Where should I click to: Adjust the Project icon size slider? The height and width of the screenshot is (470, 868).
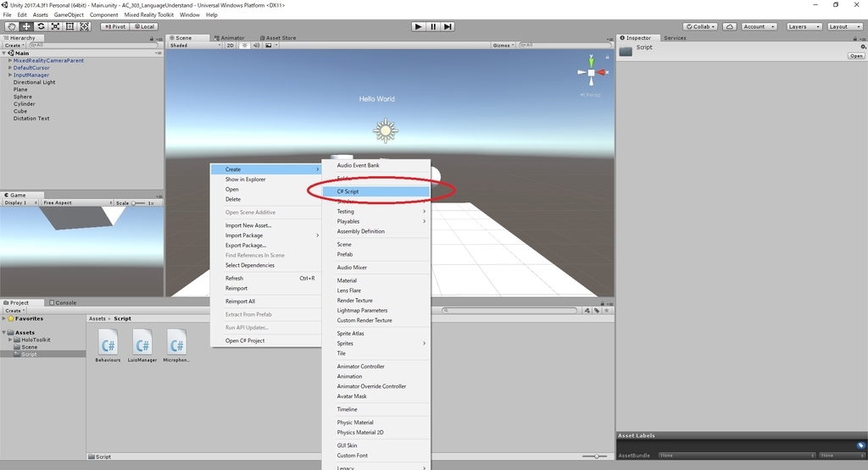[595, 456]
